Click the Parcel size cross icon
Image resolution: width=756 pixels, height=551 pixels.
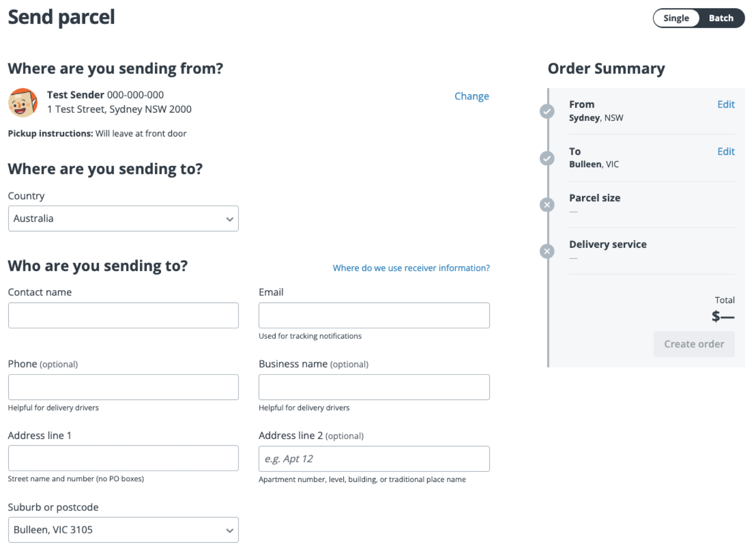[547, 205]
